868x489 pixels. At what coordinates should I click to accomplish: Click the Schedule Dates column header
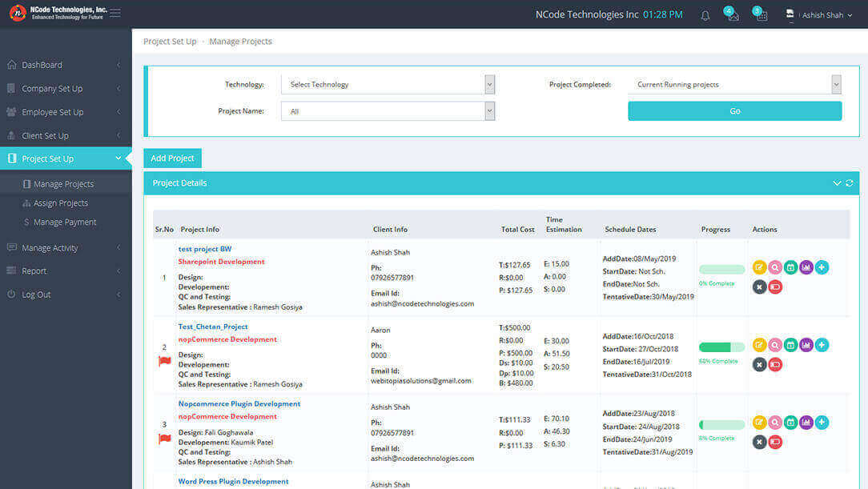click(x=630, y=229)
